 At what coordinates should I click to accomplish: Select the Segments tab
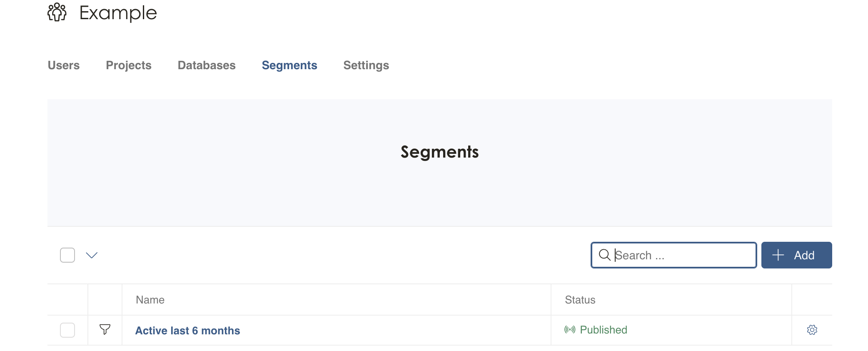click(x=289, y=65)
